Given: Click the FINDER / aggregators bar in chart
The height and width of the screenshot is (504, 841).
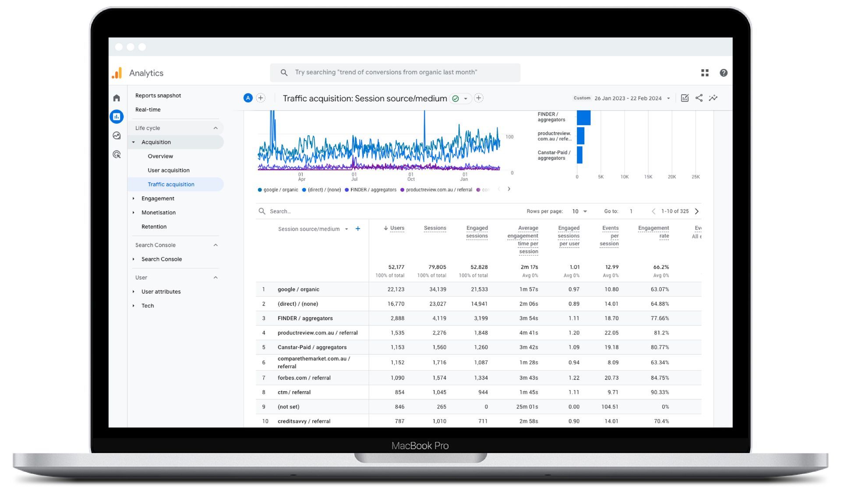Looking at the screenshot, I should [x=583, y=117].
